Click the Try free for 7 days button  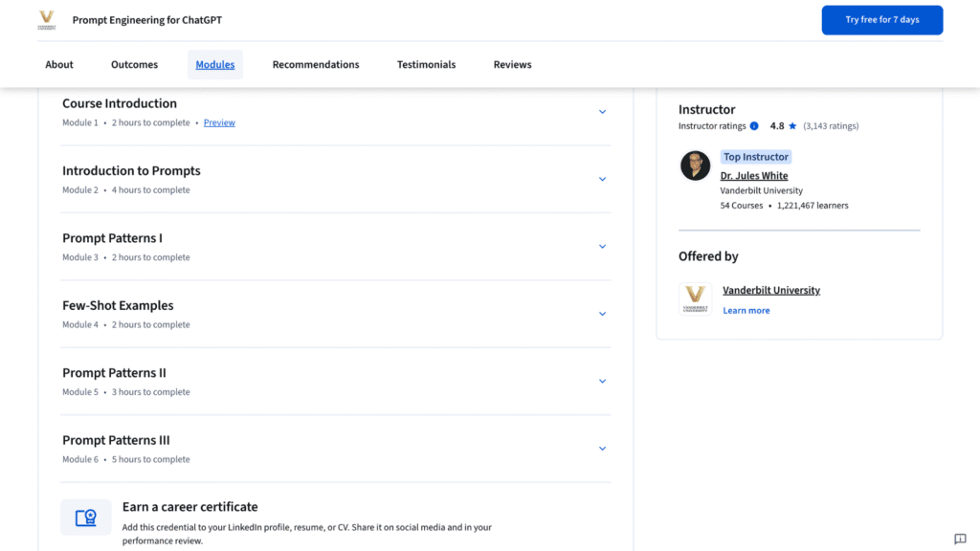pos(881,20)
